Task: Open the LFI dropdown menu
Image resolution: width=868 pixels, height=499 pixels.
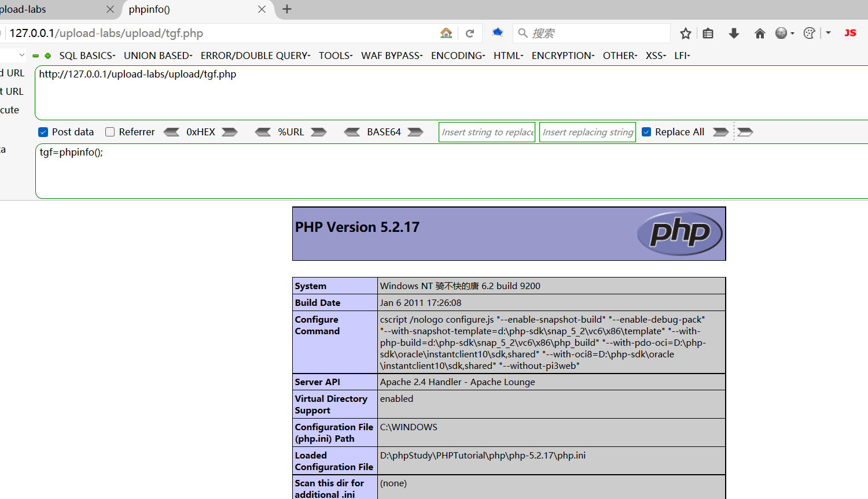Action: (682, 56)
